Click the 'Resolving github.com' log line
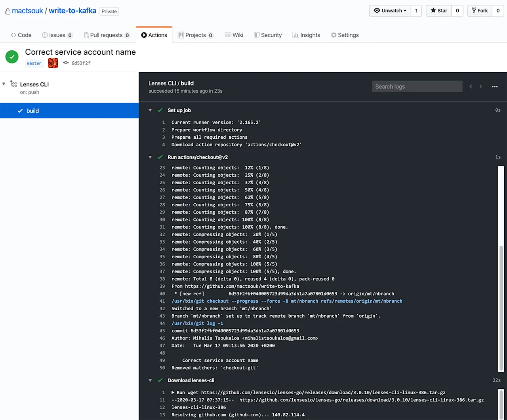This screenshot has width=507, height=420. [238, 415]
